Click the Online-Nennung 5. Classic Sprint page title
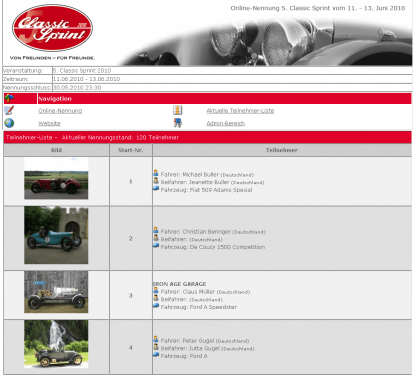Screen dimensions: 417x375 point(318,8)
